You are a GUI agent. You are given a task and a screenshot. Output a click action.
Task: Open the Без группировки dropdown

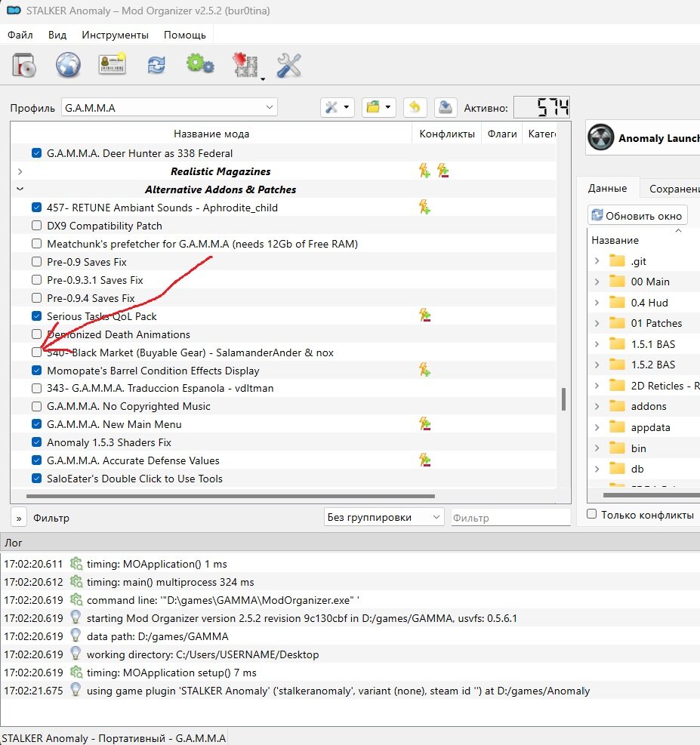click(383, 517)
